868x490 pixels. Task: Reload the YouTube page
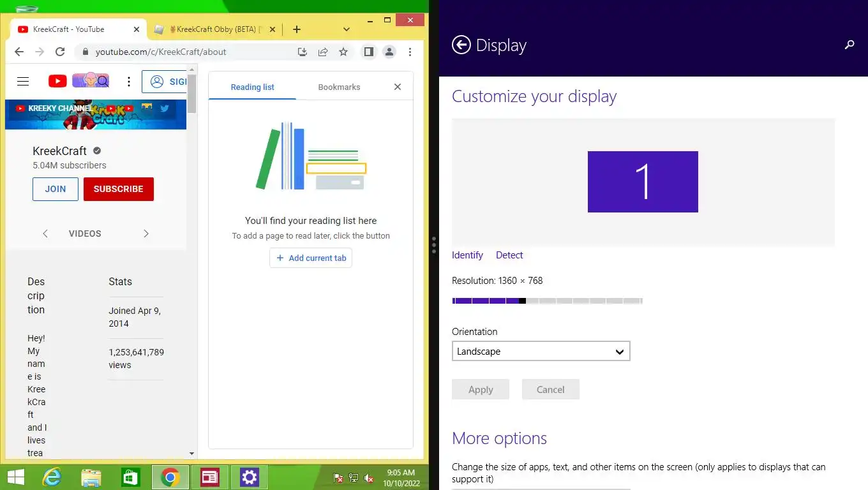[60, 52]
